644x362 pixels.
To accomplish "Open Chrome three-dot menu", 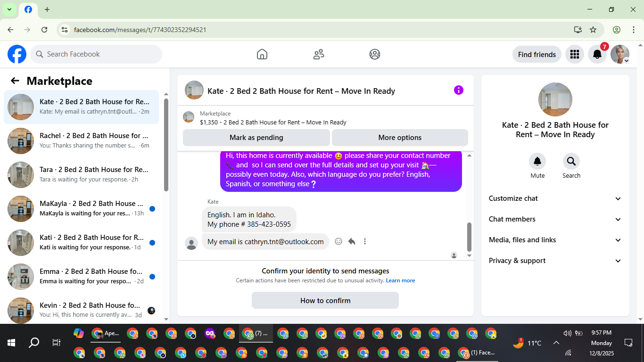I will click(633, 30).
